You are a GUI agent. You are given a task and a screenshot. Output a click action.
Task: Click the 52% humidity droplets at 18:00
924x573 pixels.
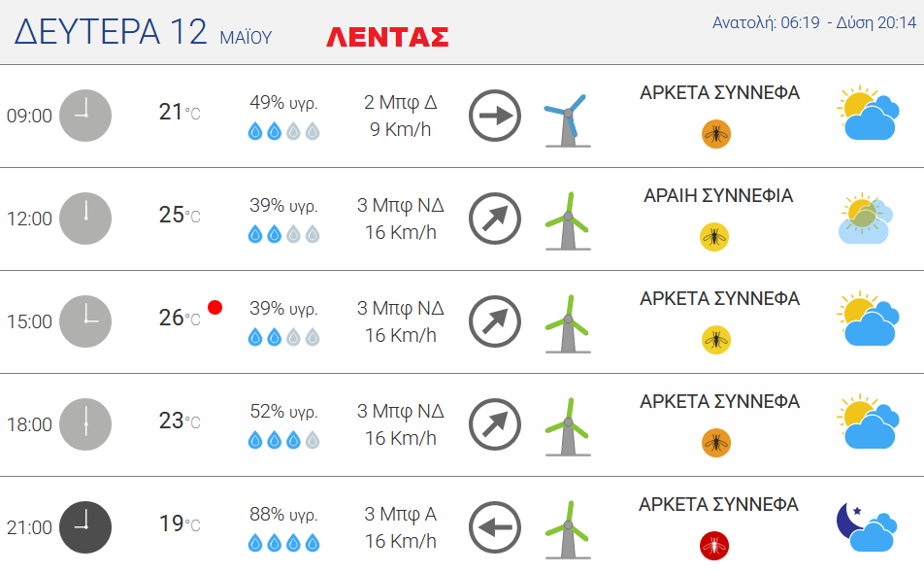[284, 440]
